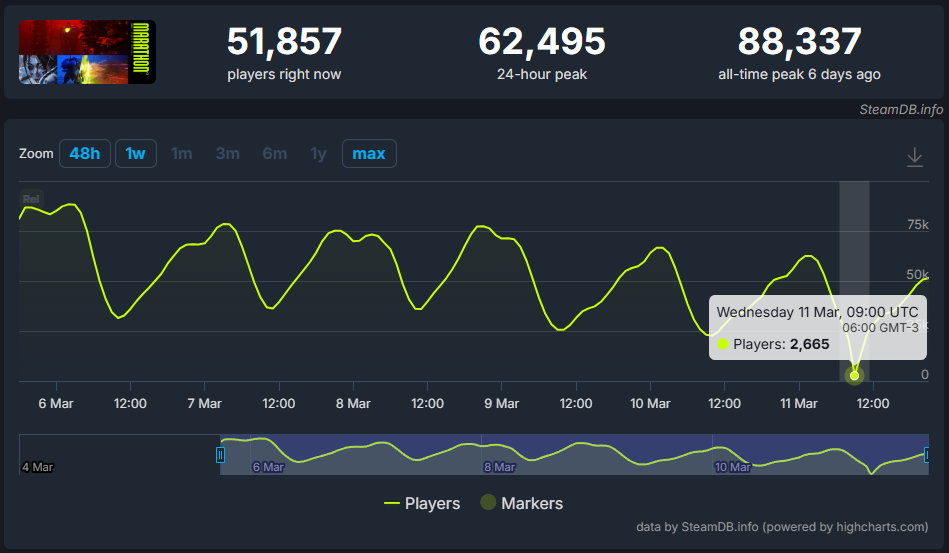949x553 pixels.
Task: Click the highlighted 2,665 players data point
Action: pos(855,376)
